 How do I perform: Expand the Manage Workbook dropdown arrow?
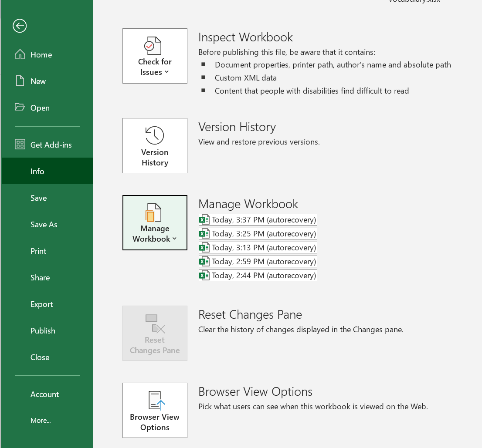point(175,239)
